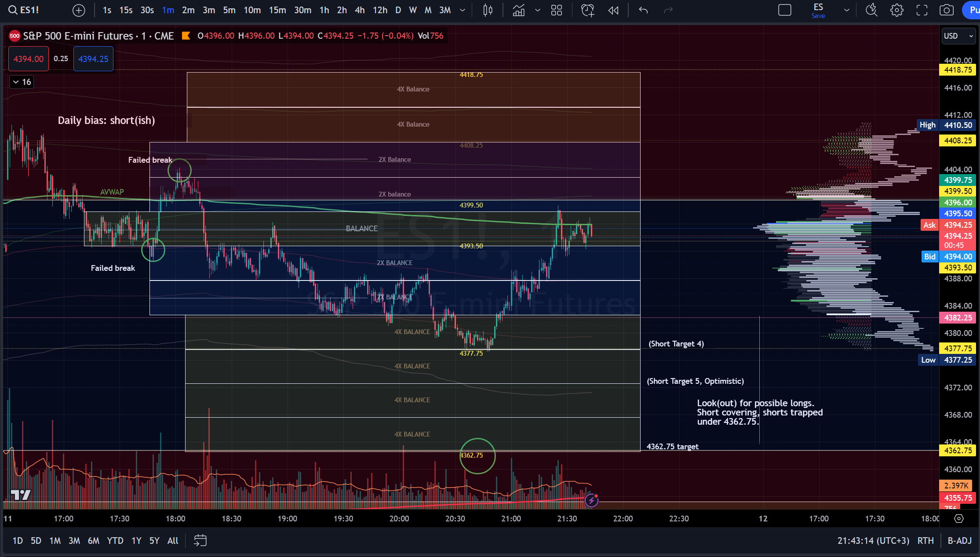
Task: Undo the last chart action
Action: [x=643, y=10]
